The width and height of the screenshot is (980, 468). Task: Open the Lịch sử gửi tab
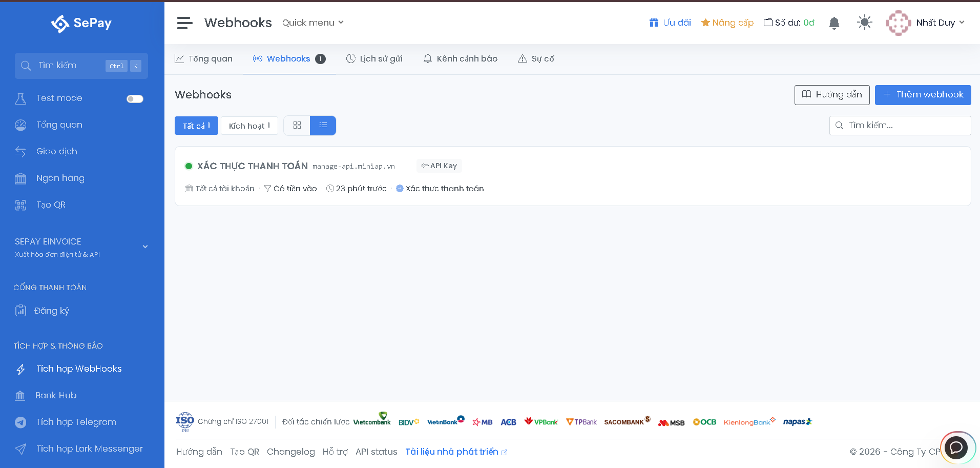tap(374, 59)
